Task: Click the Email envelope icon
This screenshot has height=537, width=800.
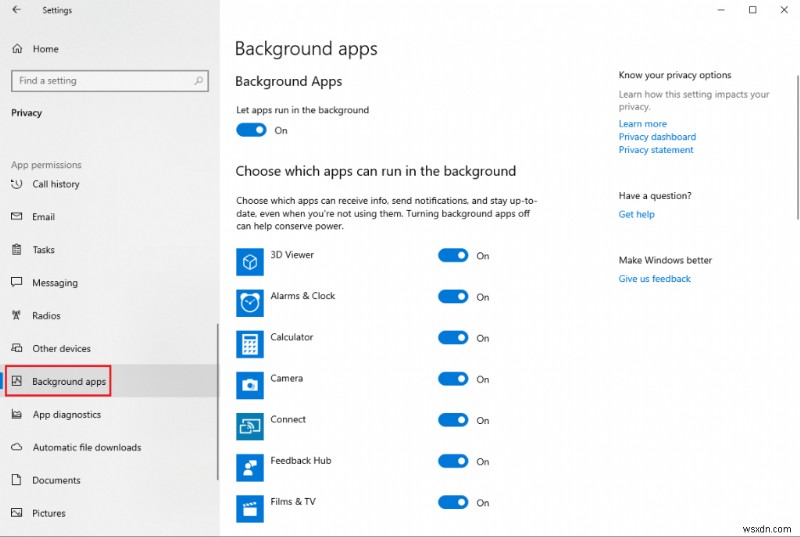Action: coord(17,217)
